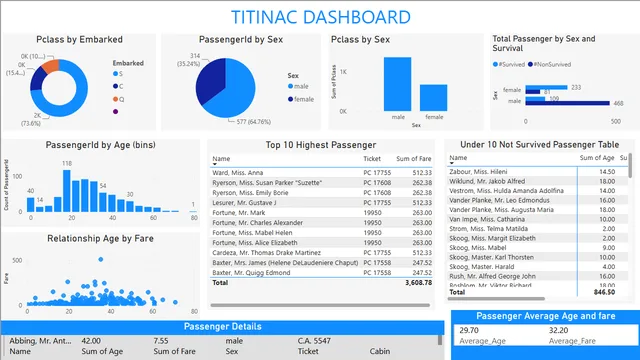This screenshot has height=360, width=640.
Task: Select the female survived bar labeled 233
Action: (546, 87)
